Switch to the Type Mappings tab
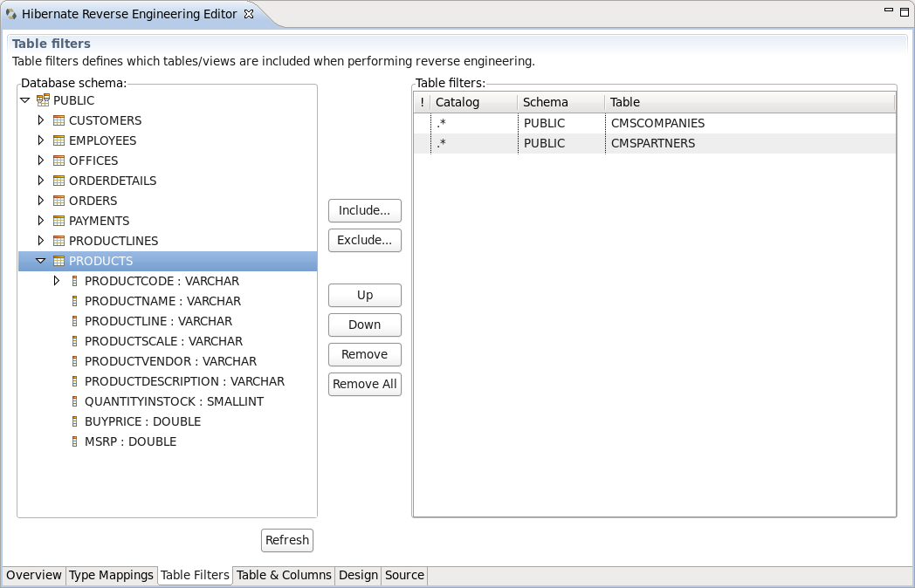This screenshot has height=588, width=915. pos(111,575)
